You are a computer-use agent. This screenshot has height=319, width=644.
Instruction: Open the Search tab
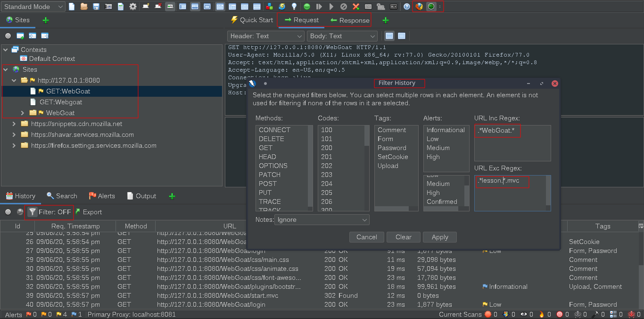62,196
